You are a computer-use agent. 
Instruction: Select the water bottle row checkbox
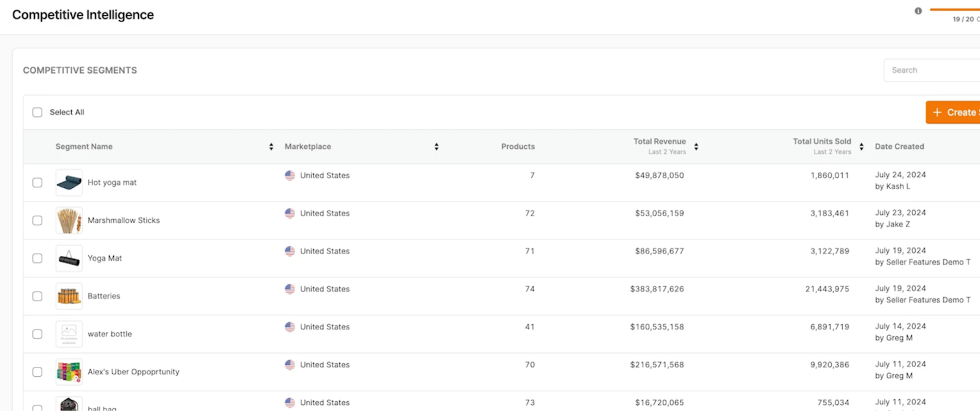point(37,334)
